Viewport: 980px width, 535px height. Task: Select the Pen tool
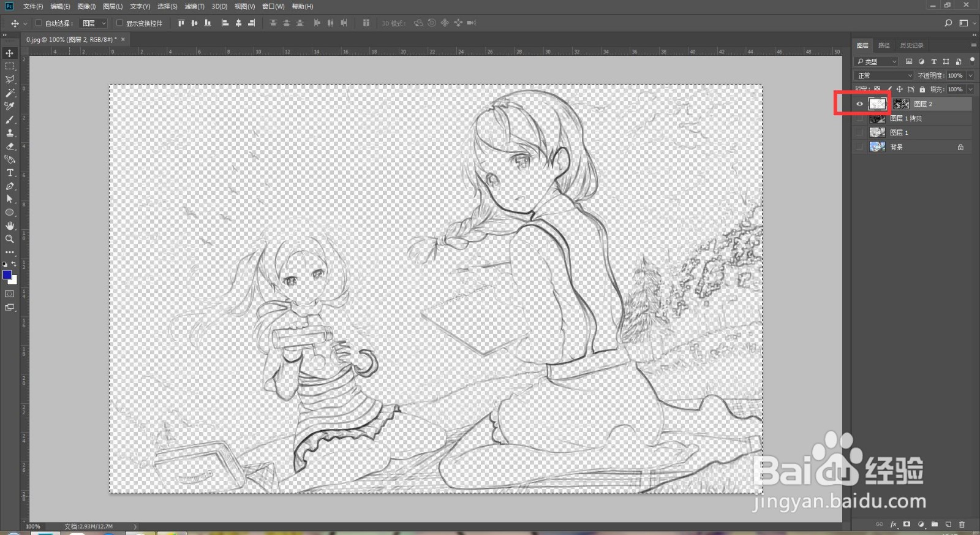coord(10,186)
